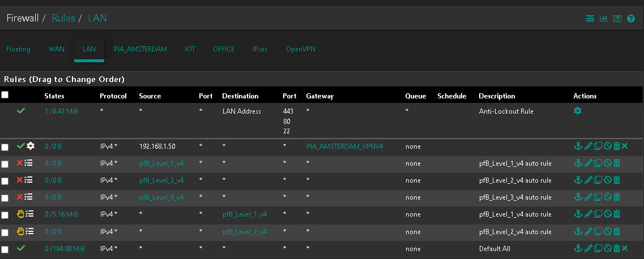Viewport: 644px width, 259px height.
Task: Disable the 192.168.1.50 rule
Action: [x=607, y=146]
